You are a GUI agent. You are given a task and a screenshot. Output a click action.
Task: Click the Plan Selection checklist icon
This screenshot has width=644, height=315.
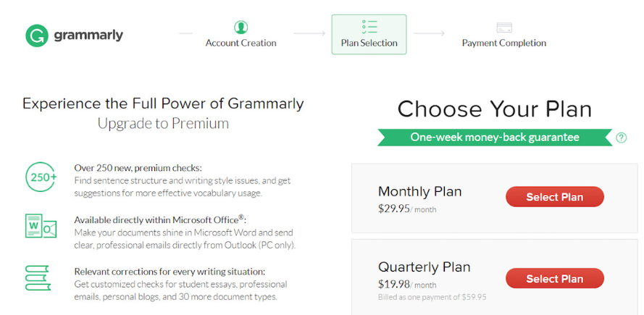click(x=369, y=27)
